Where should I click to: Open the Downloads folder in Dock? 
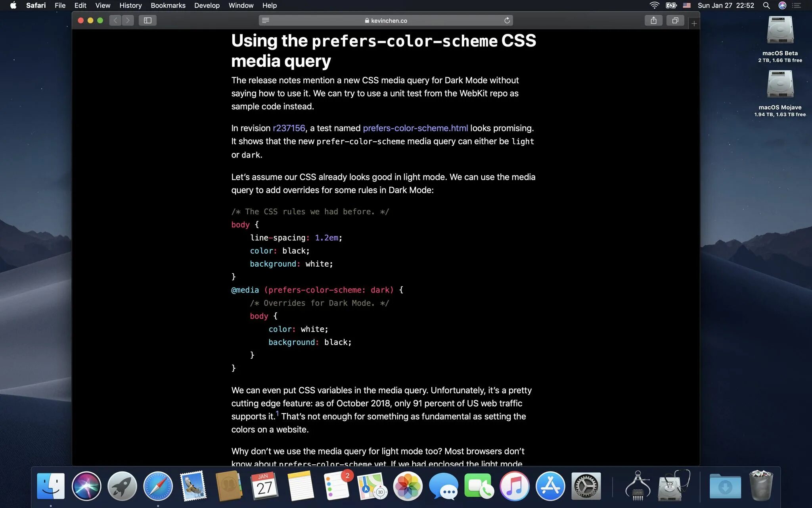pyautogui.click(x=725, y=486)
